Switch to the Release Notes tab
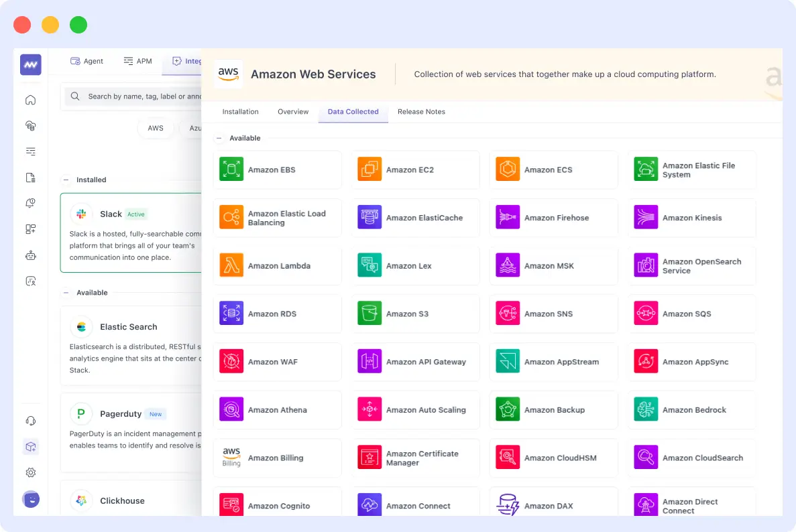 pos(421,112)
